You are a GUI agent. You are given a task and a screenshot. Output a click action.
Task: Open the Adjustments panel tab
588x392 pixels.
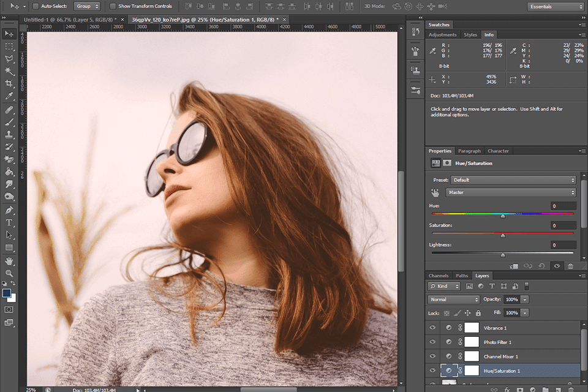[x=442, y=35]
